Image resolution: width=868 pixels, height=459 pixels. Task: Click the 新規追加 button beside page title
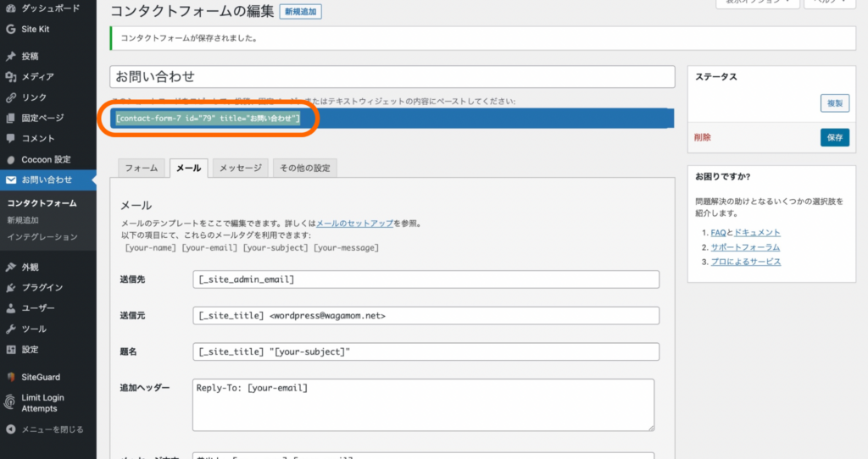click(300, 12)
